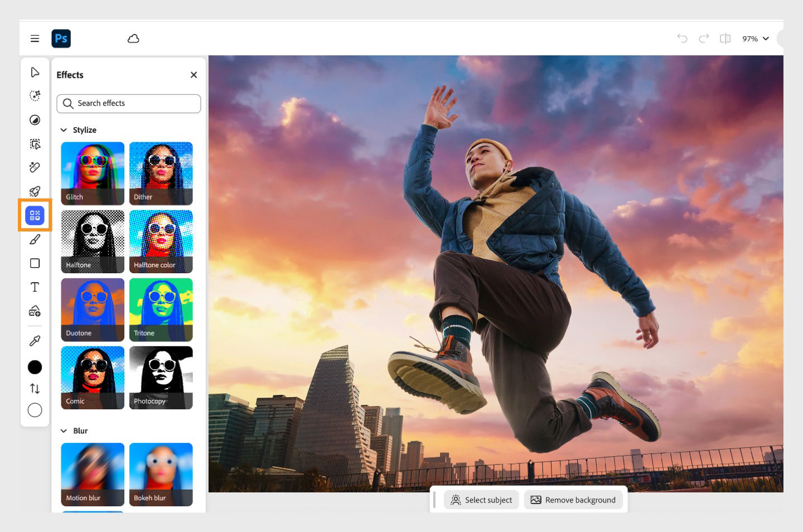The width and height of the screenshot is (803, 532).
Task: Apply the Photocopy effect
Action: 161,378
